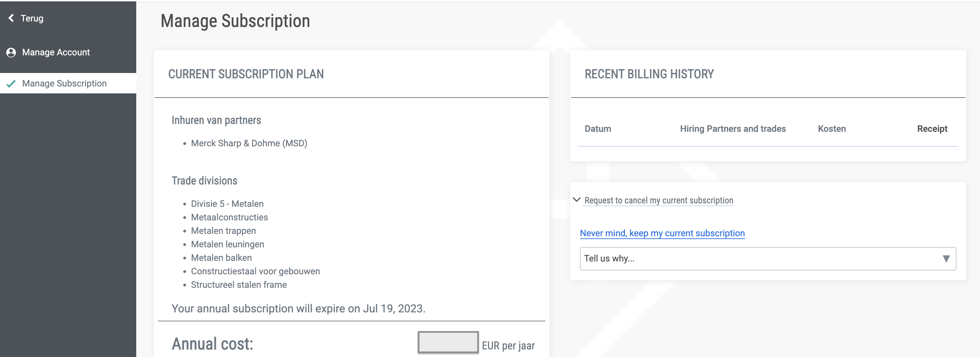Go back with the Terug link
Screen dimensions: 980x357
point(32,18)
